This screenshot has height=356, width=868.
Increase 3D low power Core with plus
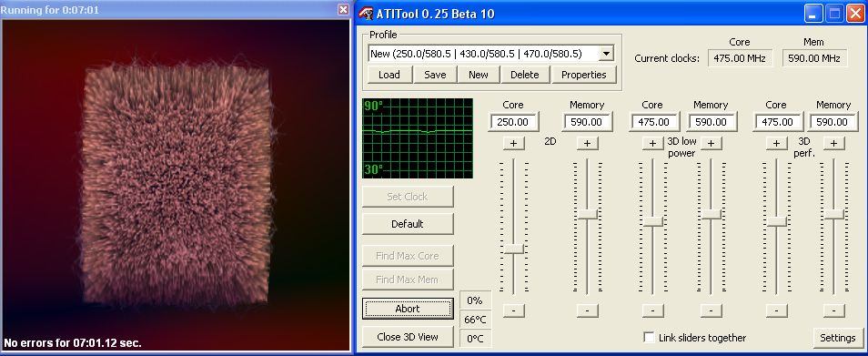652,143
